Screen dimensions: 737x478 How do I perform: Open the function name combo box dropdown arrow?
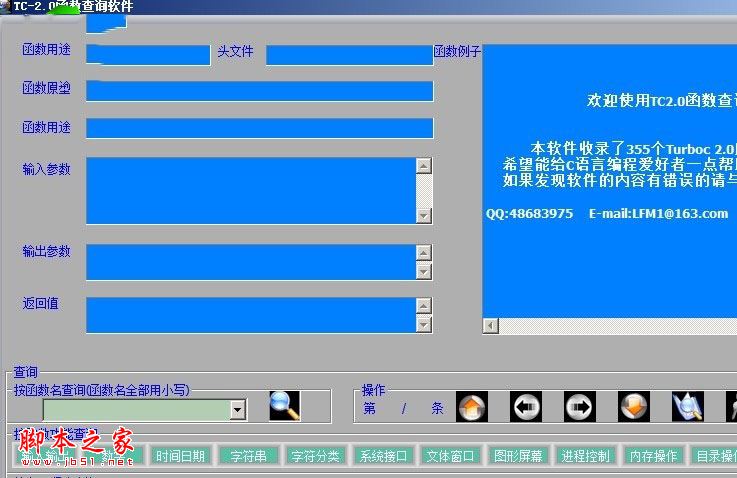coord(238,410)
